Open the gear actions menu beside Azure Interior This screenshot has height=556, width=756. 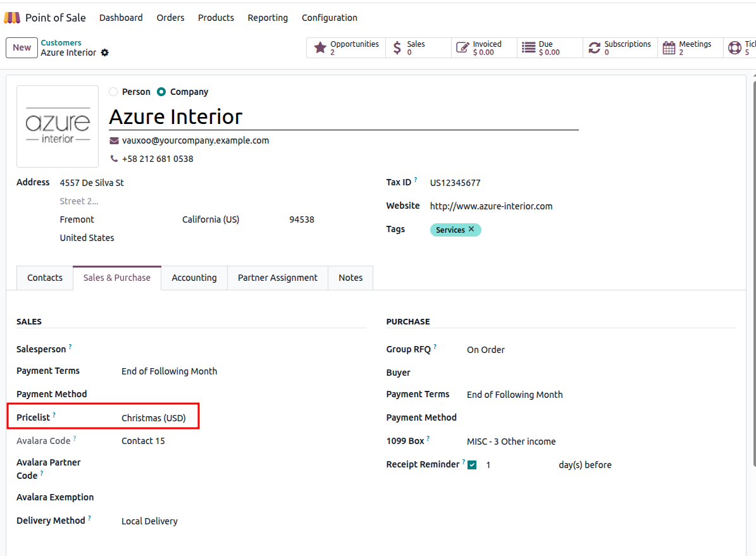pyautogui.click(x=105, y=53)
